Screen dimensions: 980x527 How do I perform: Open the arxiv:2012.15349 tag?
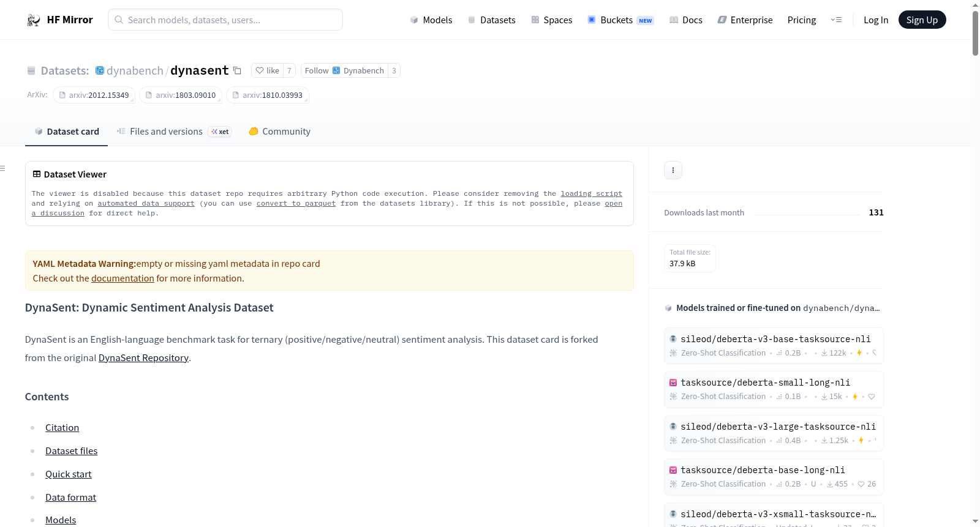point(94,95)
